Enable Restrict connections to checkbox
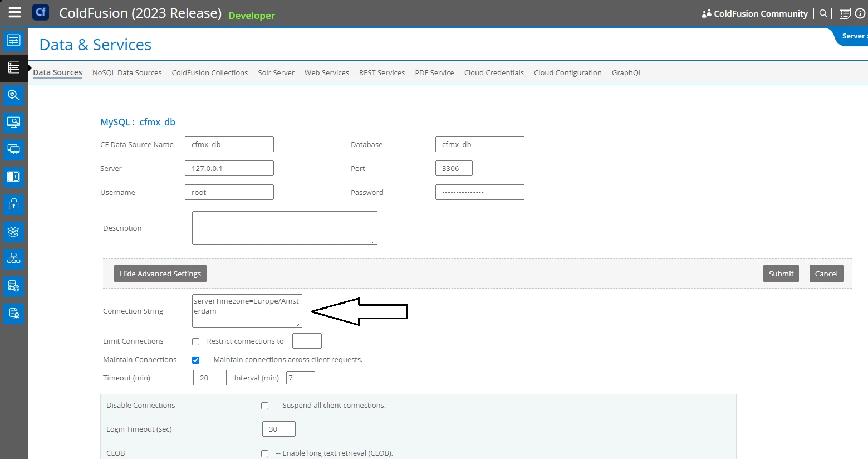The image size is (868, 459). 196,341
